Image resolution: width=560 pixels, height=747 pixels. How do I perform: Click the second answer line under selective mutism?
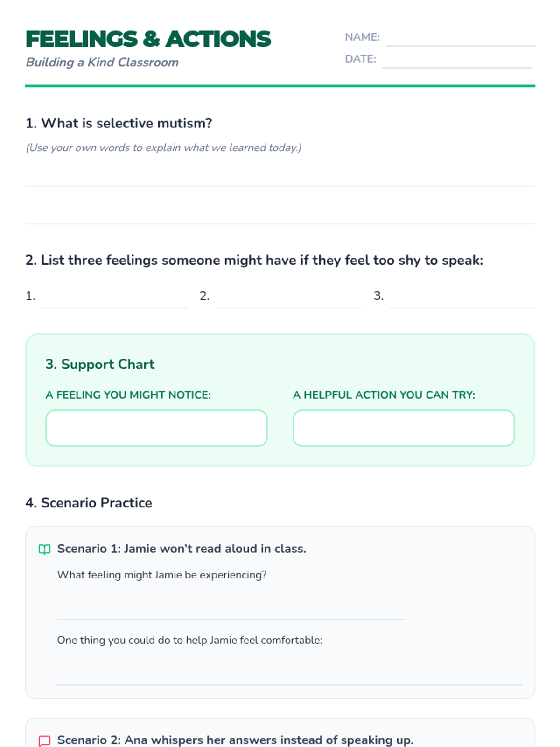click(280, 215)
